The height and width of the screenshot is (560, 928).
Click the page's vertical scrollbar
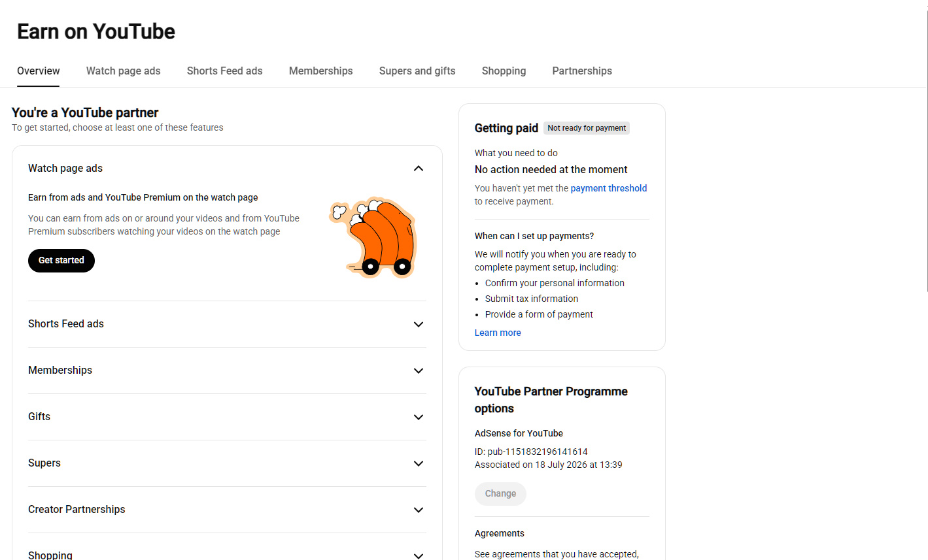coord(926,150)
